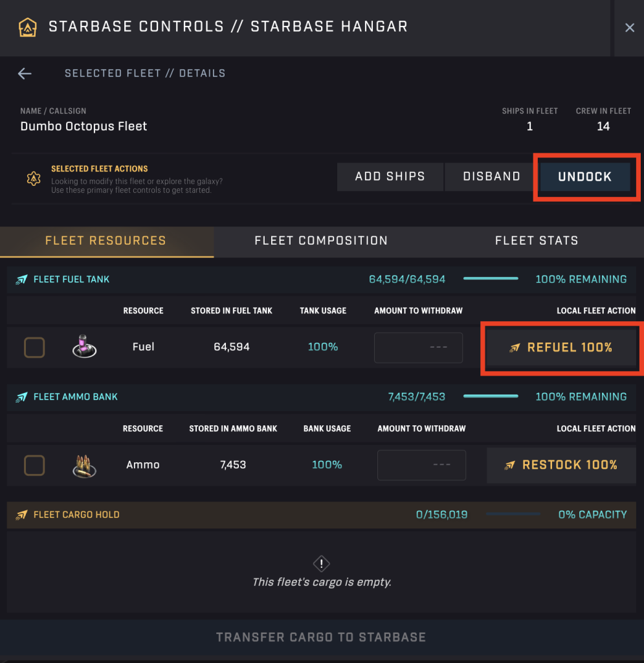Click the Add Ships button
Image resolution: width=644 pixels, height=663 pixels.
pos(390,177)
